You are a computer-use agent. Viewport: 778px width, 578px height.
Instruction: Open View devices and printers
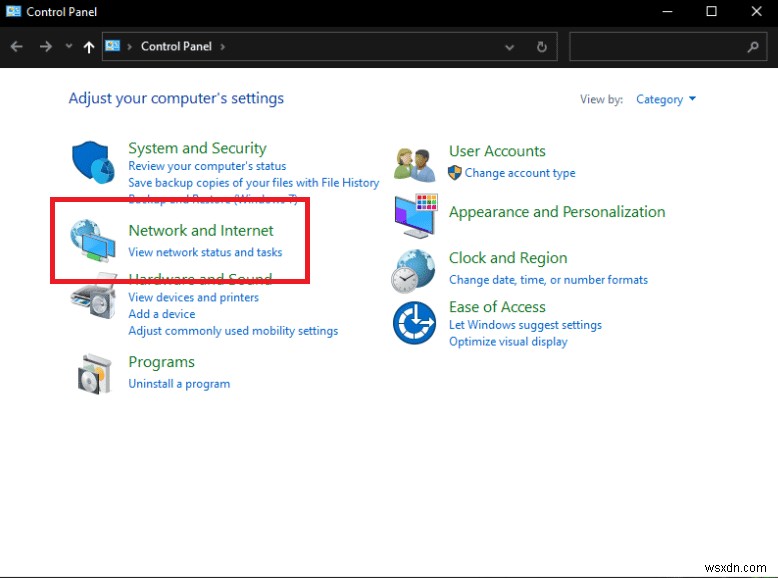194,297
